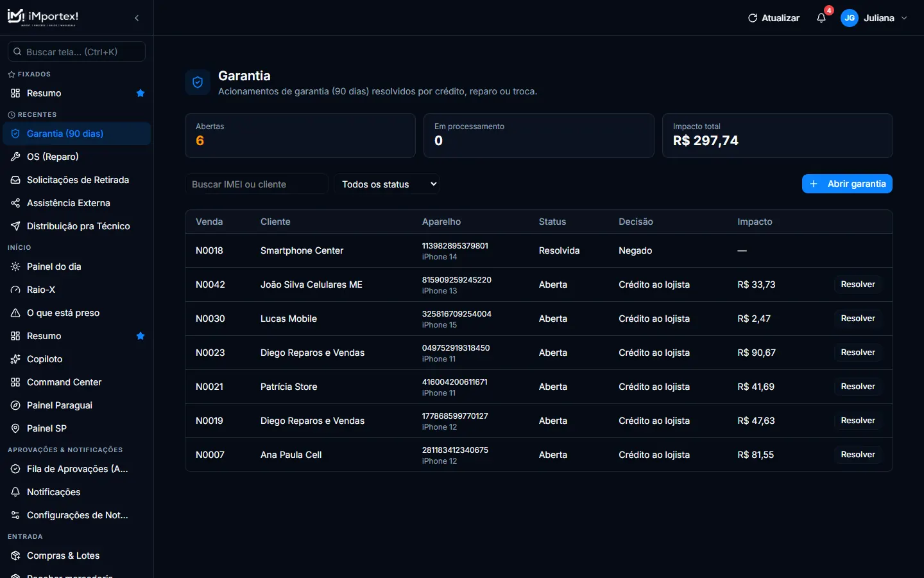
Task: Click the warning triangle icon for O que está preso
Action: click(15, 313)
